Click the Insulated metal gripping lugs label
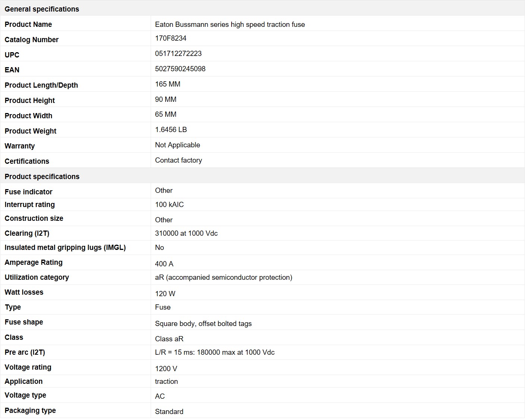The image size is (525, 420). tap(65, 248)
